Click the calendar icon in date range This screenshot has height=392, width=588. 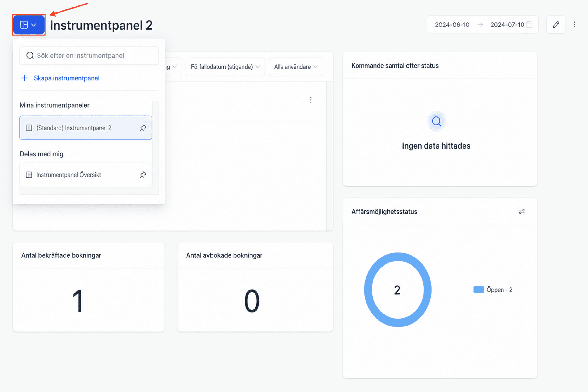(529, 24)
